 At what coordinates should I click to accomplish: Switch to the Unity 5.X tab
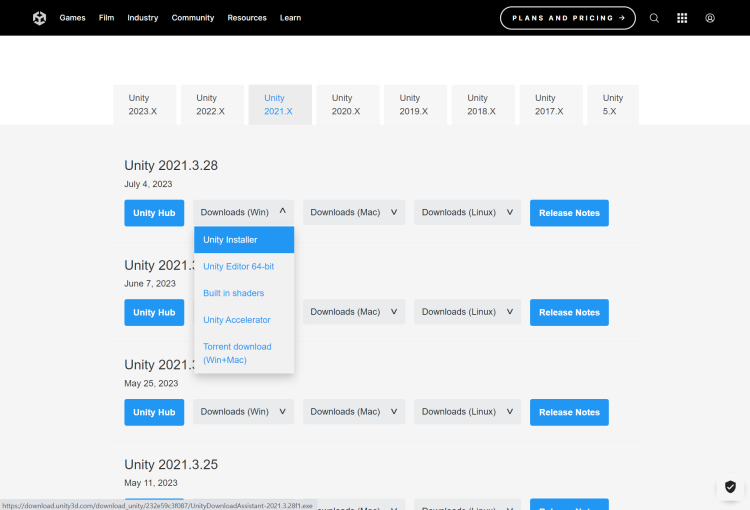[x=613, y=105]
